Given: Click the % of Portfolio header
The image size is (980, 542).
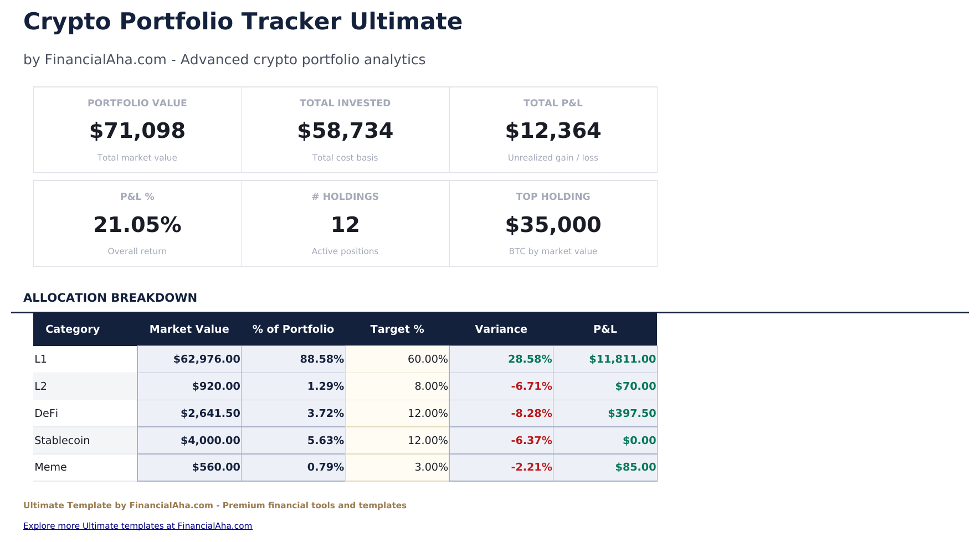Looking at the screenshot, I should pos(293,329).
